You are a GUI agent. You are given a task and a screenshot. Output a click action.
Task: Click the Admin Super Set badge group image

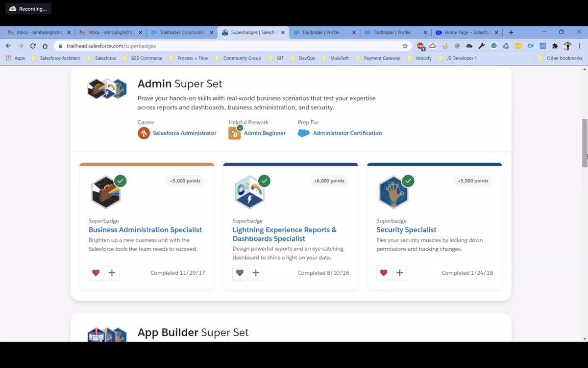[107, 89]
